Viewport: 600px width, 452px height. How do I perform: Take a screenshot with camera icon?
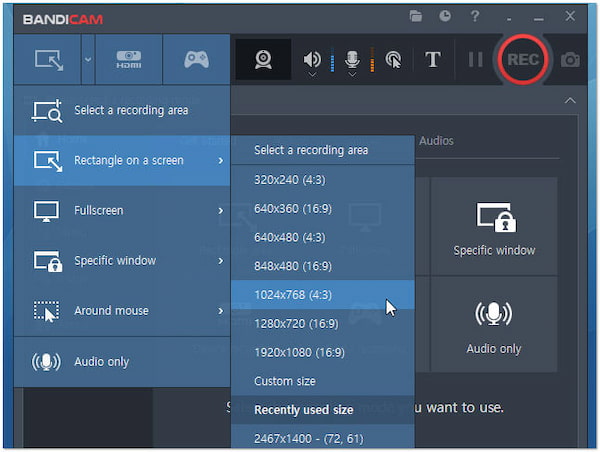coord(570,60)
